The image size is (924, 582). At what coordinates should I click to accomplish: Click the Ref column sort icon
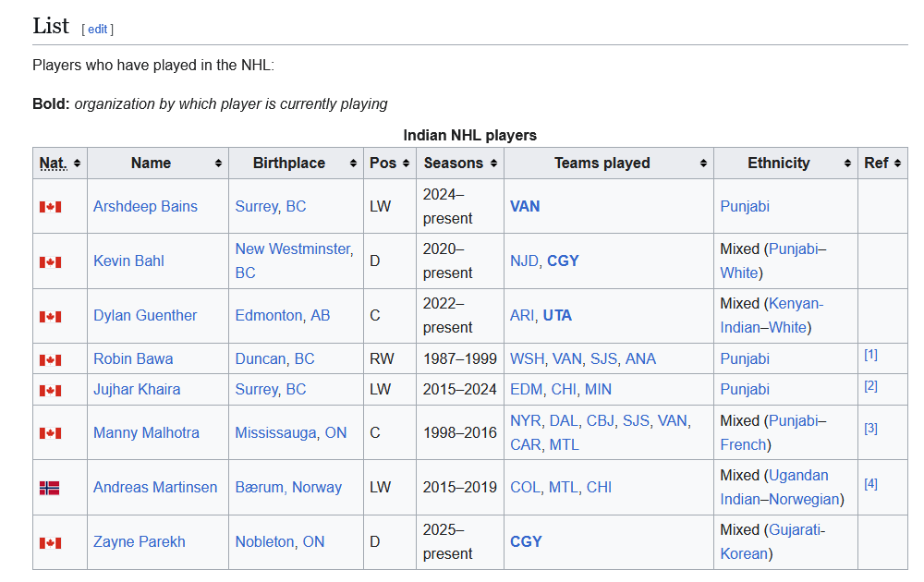(897, 164)
